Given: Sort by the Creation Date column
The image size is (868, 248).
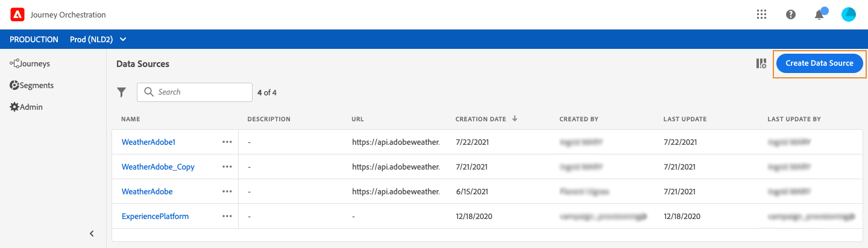Looking at the screenshot, I should (x=486, y=119).
